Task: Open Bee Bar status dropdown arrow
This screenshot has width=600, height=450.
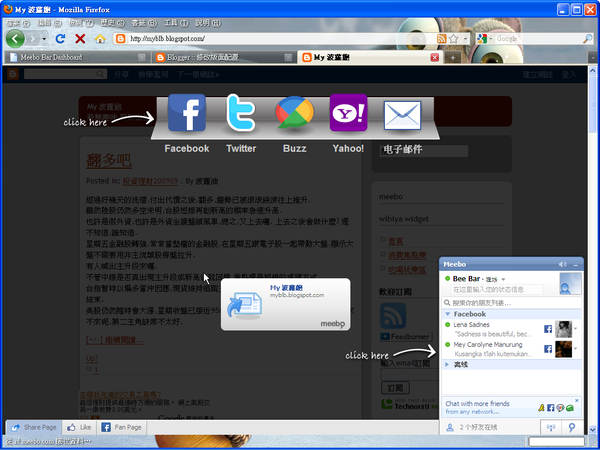Action: tap(504, 279)
